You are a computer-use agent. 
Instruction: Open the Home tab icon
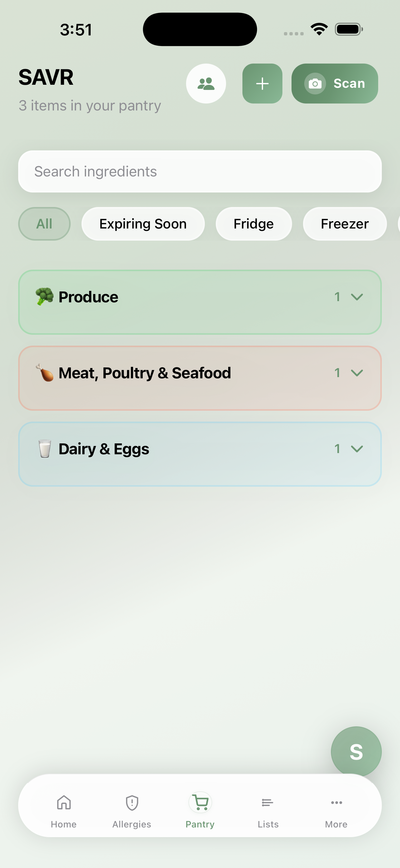click(64, 803)
